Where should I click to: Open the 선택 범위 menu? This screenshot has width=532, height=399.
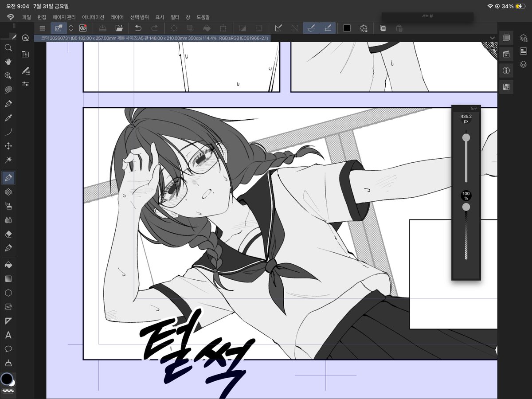click(x=140, y=17)
